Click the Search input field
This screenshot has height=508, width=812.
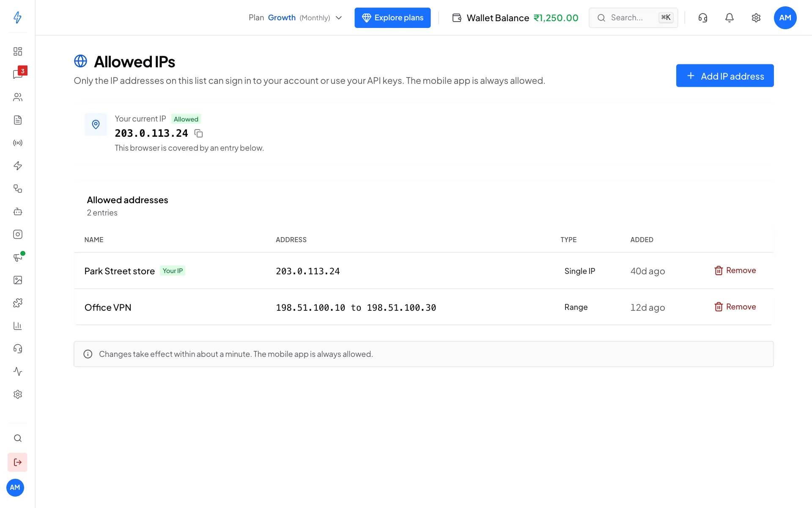click(633, 18)
